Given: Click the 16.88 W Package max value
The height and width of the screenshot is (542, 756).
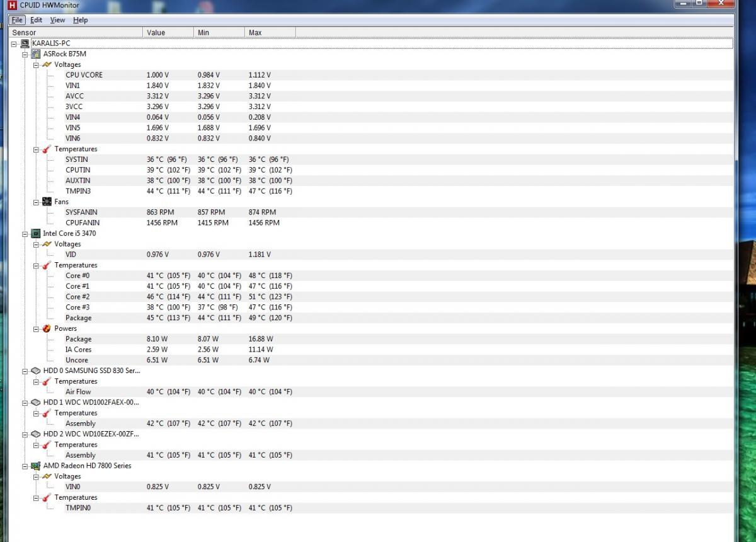Looking at the screenshot, I should pos(261,339).
